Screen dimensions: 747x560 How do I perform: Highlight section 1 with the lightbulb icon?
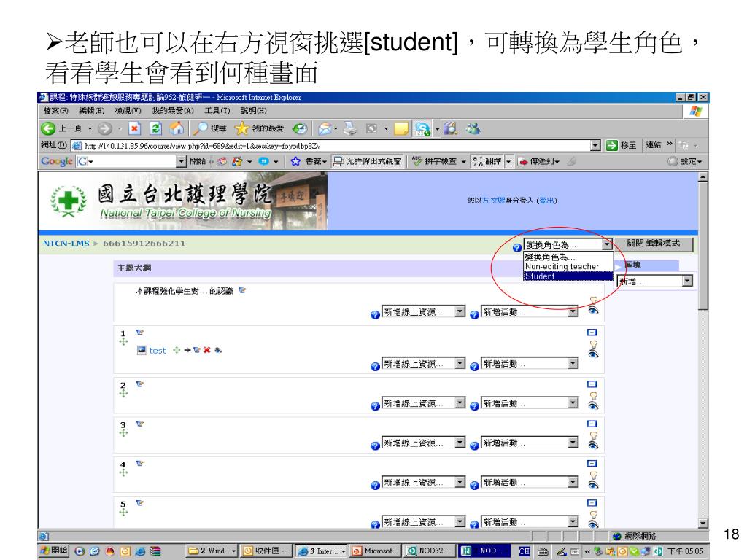[x=593, y=344]
